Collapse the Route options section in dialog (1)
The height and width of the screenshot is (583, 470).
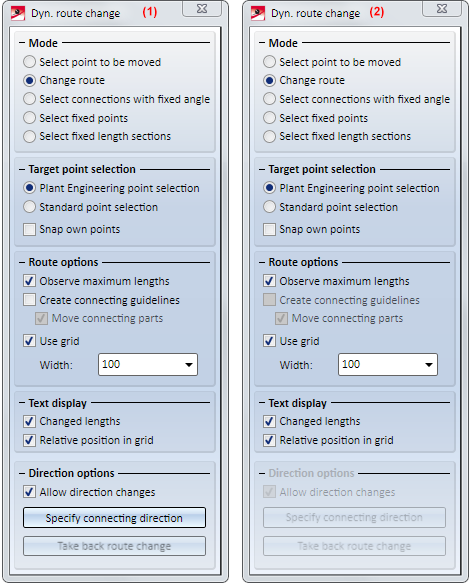22,262
